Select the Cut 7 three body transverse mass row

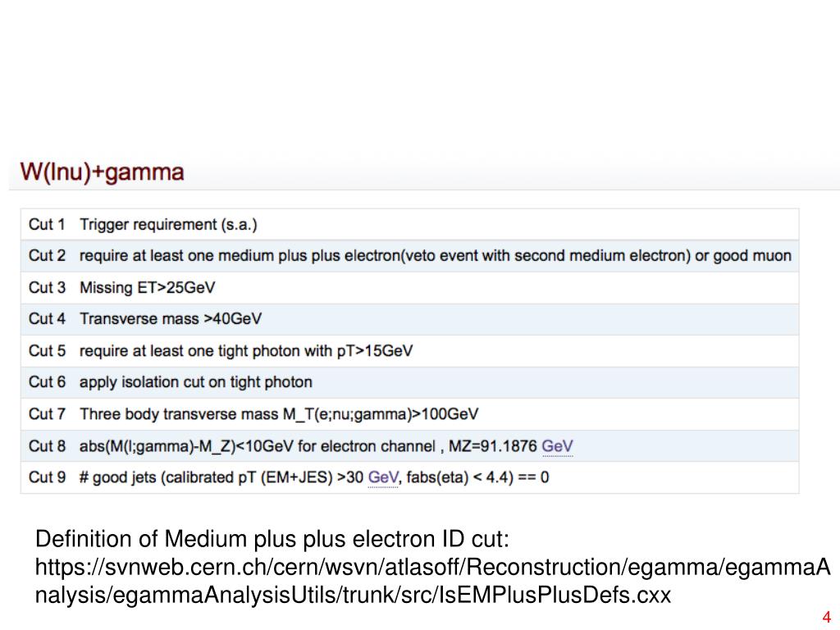[410, 414]
